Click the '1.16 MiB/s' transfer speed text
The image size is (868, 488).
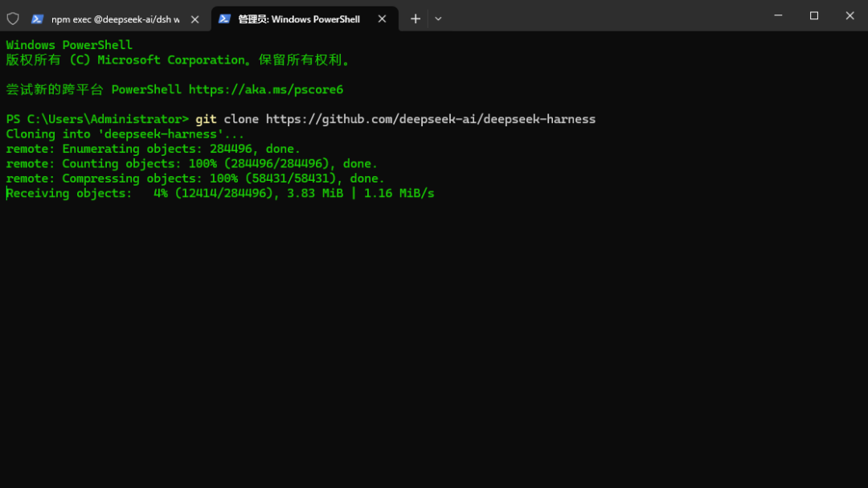pyautogui.click(x=399, y=193)
